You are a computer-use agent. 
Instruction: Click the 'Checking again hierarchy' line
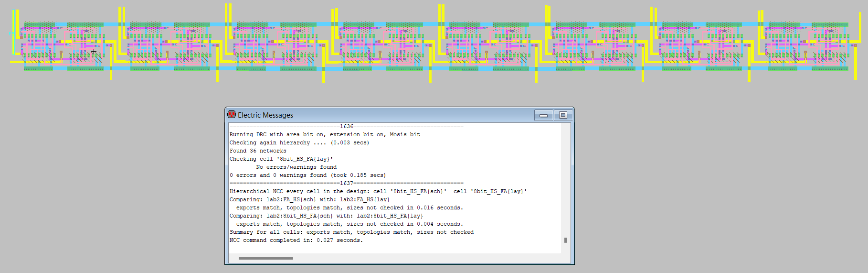299,143
